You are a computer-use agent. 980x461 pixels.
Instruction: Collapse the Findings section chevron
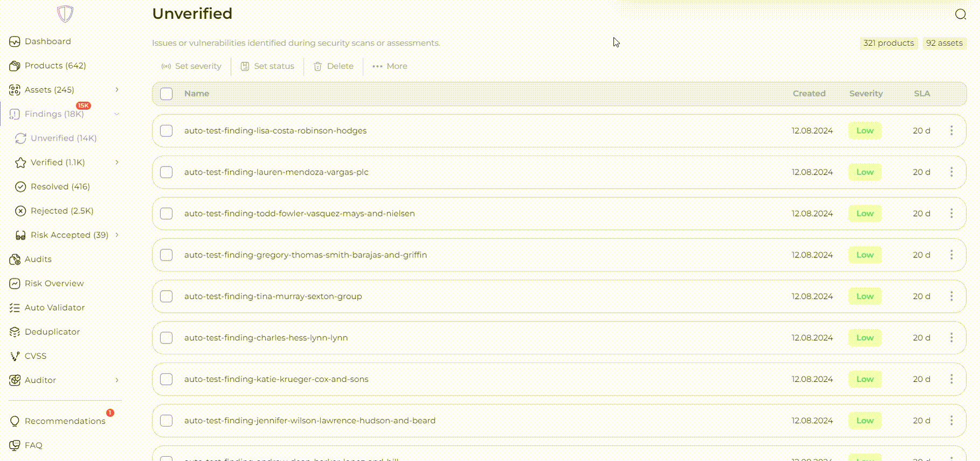coord(117,114)
